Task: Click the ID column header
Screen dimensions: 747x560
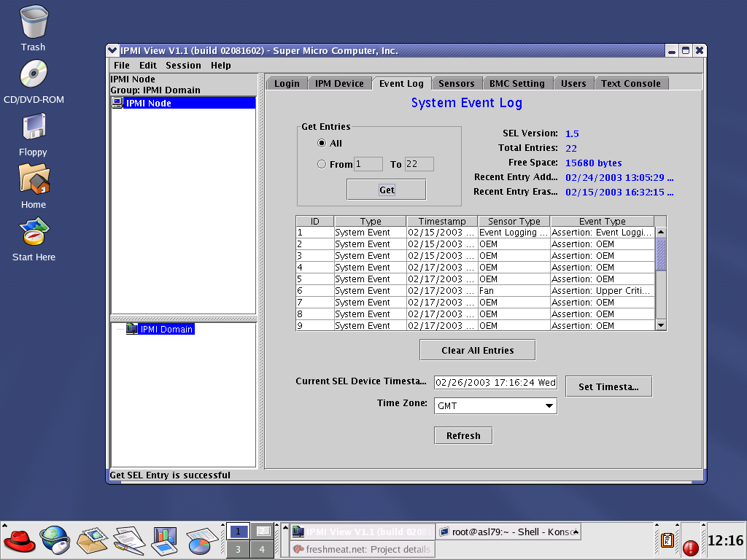Action: click(x=315, y=221)
